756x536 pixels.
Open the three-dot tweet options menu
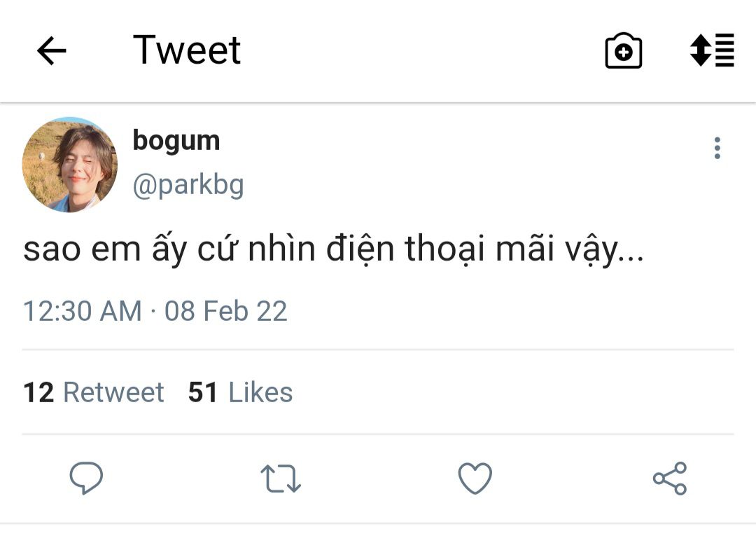[717, 148]
